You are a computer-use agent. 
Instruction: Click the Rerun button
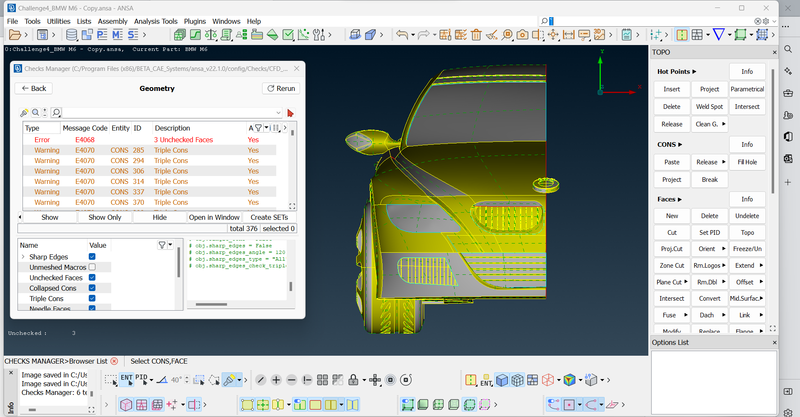tap(281, 88)
